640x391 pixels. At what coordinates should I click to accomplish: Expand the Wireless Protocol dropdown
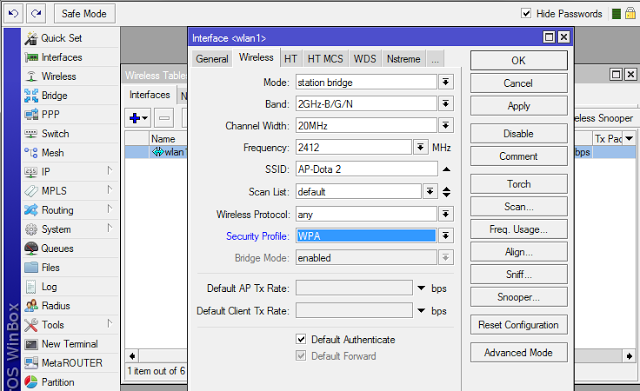[446, 214]
